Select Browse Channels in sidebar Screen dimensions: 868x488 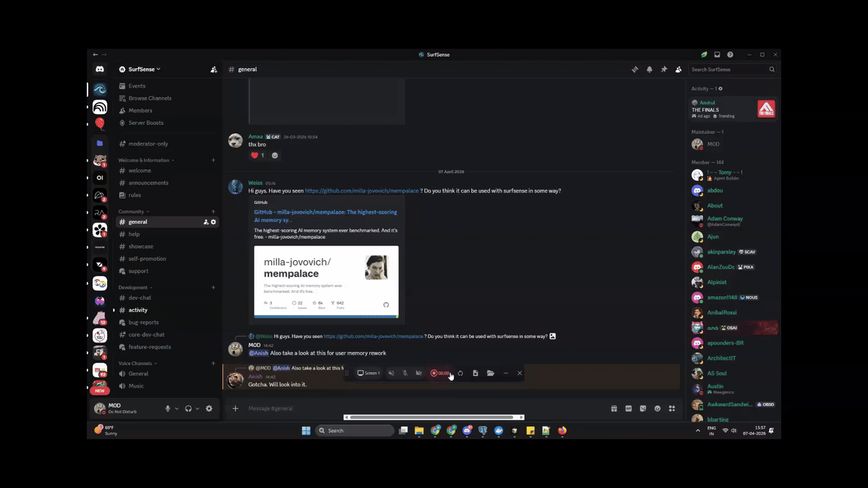click(150, 98)
